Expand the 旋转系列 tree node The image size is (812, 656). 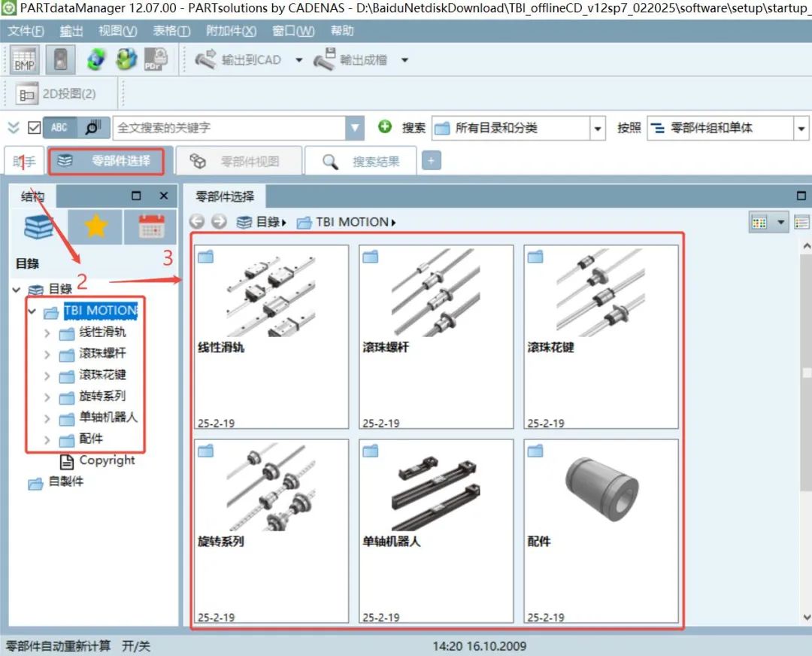(47, 397)
